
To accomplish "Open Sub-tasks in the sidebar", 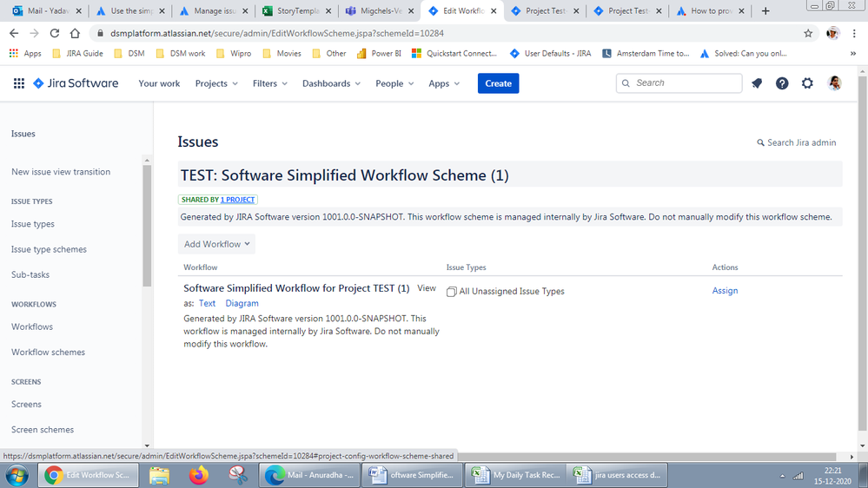I will pyautogui.click(x=30, y=274).
